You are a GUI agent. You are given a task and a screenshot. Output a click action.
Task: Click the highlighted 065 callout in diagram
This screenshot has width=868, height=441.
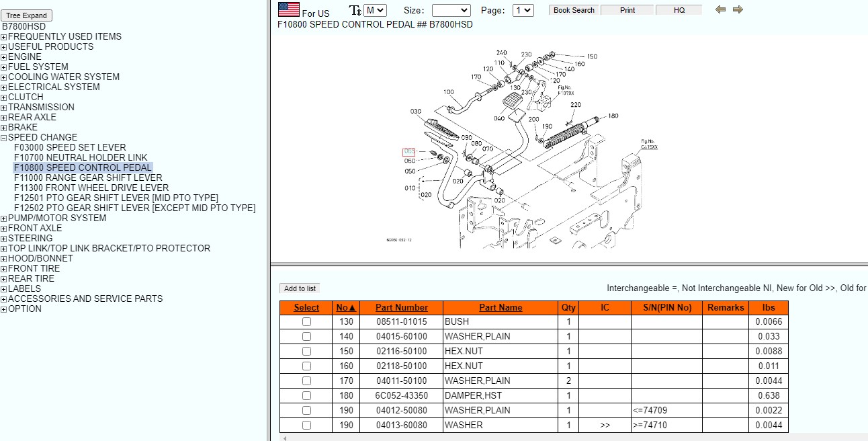[409, 152]
